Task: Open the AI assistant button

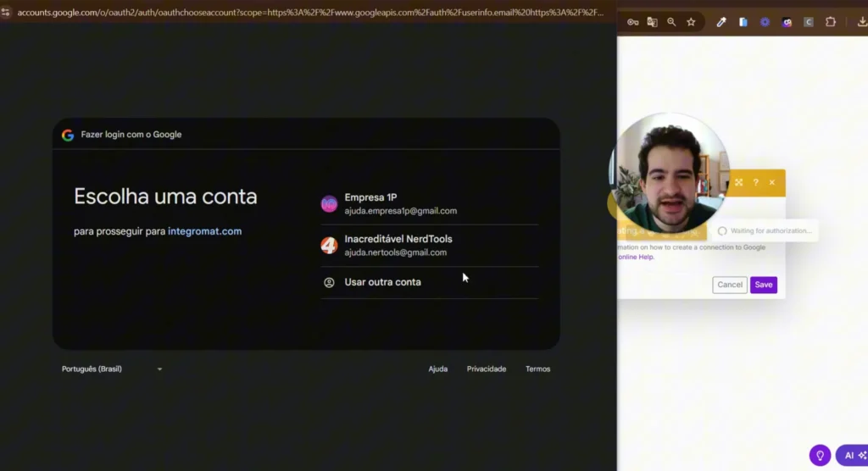Action: point(853,455)
